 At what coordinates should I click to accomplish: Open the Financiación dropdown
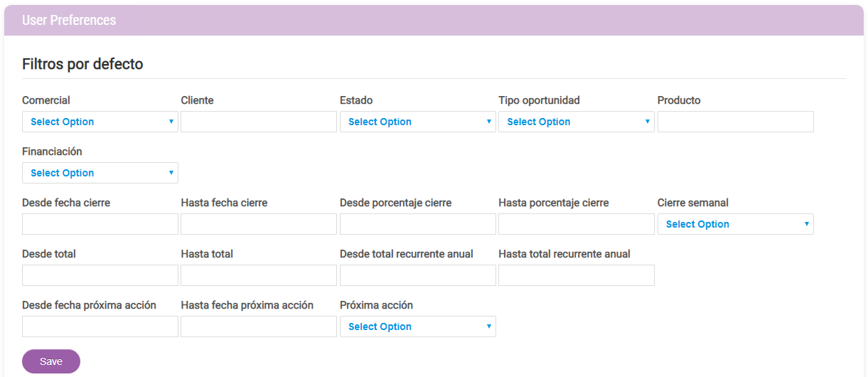pos(100,173)
